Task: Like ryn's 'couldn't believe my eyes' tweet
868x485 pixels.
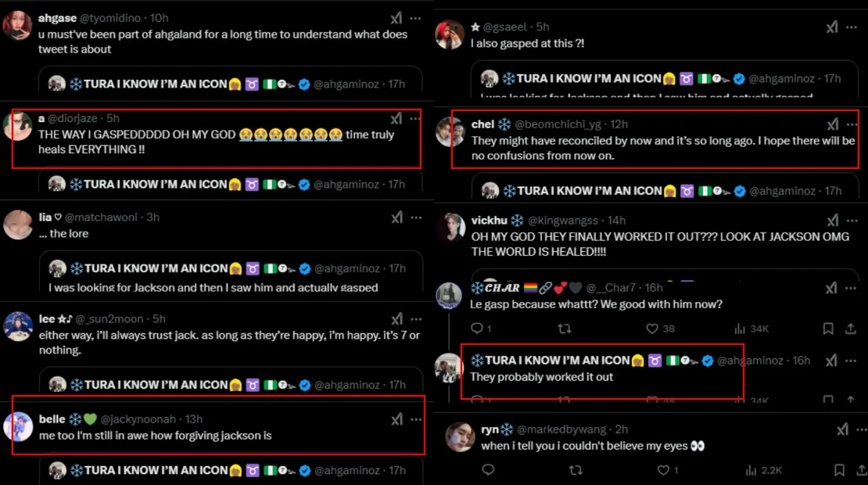Action: (668, 470)
